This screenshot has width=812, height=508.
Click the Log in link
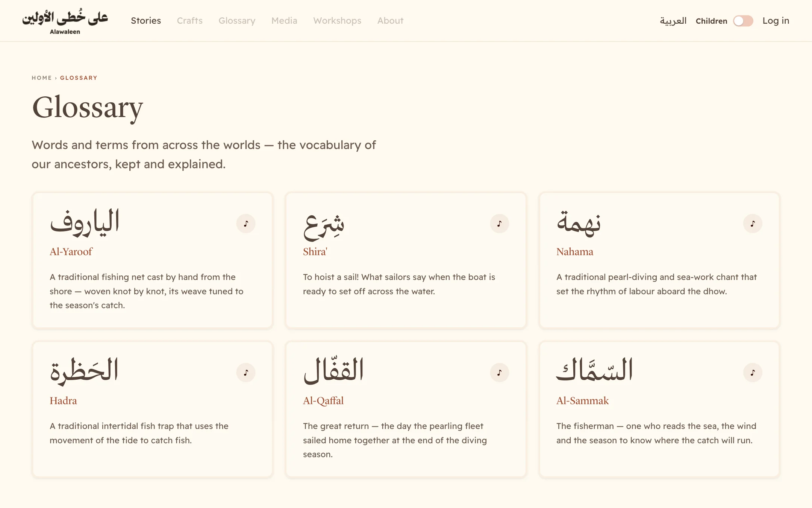(776, 21)
